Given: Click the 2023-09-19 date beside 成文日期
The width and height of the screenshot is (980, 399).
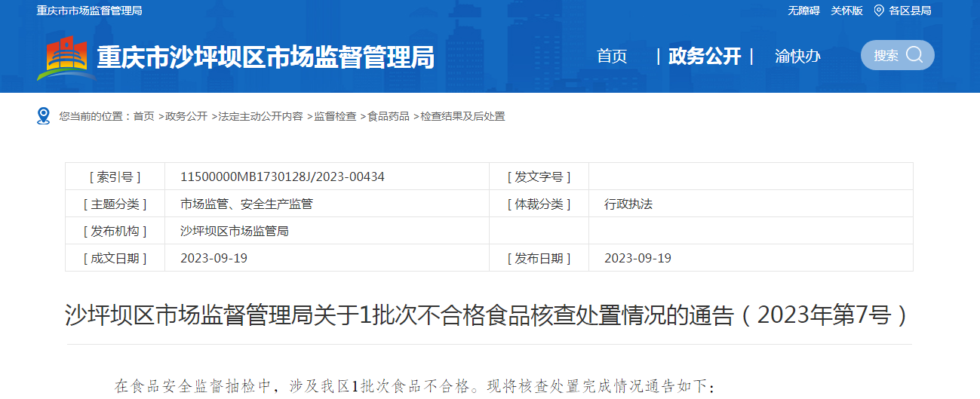Looking at the screenshot, I should tap(214, 258).
